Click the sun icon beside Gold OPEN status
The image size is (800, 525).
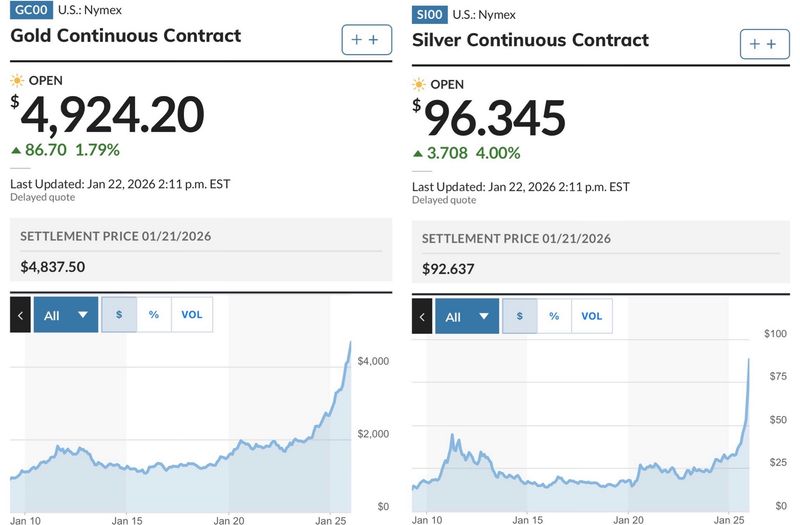coord(16,79)
